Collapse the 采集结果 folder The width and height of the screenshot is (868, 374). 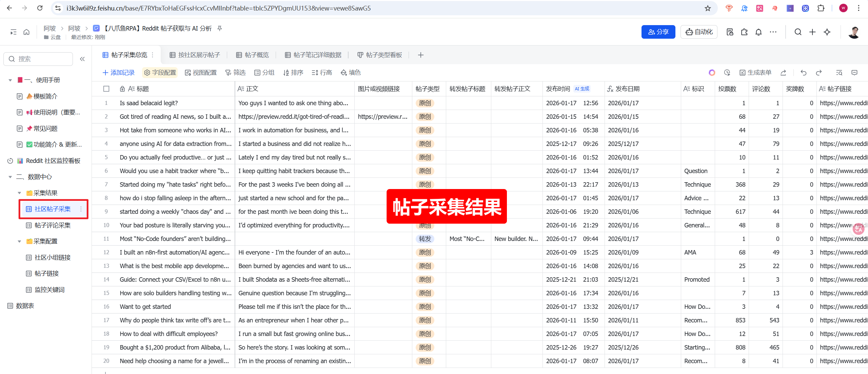pos(19,193)
